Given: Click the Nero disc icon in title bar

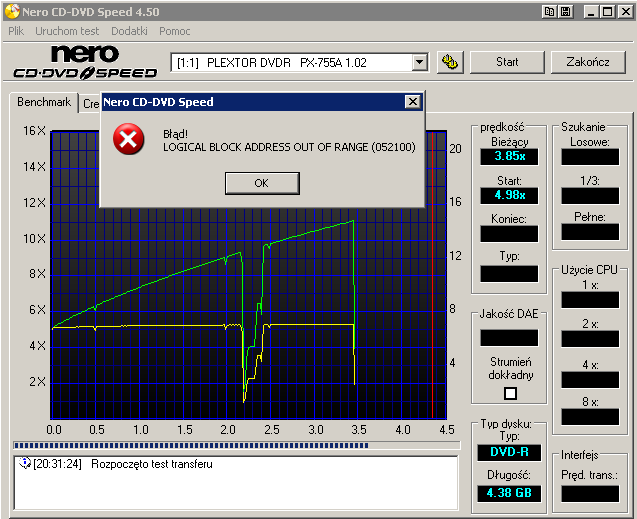Looking at the screenshot, I should [x=12, y=12].
